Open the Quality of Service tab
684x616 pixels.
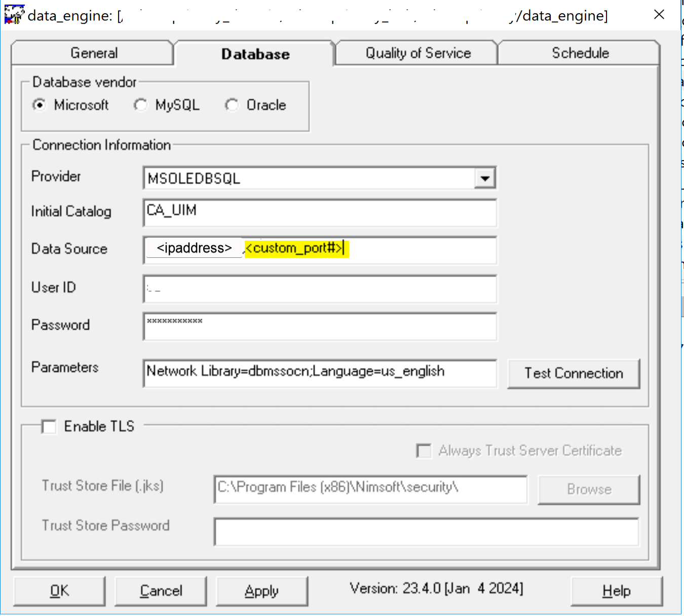click(x=418, y=53)
